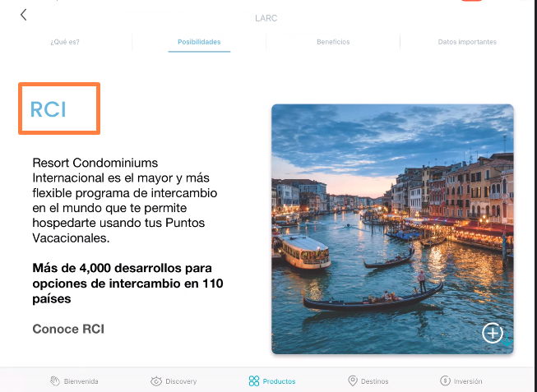Click the LARC page title
The height and width of the screenshot is (392, 537).
coord(266,18)
